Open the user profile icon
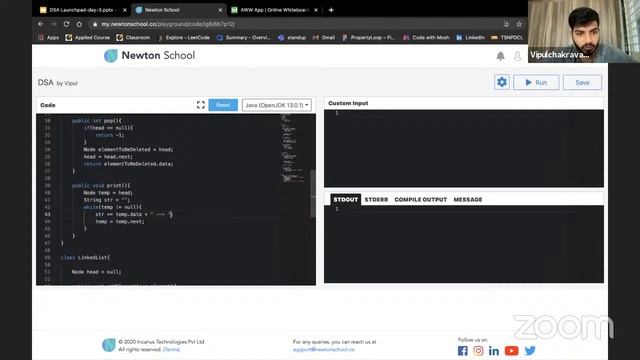This screenshot has height=360, width=640. [x=517, y=56]
